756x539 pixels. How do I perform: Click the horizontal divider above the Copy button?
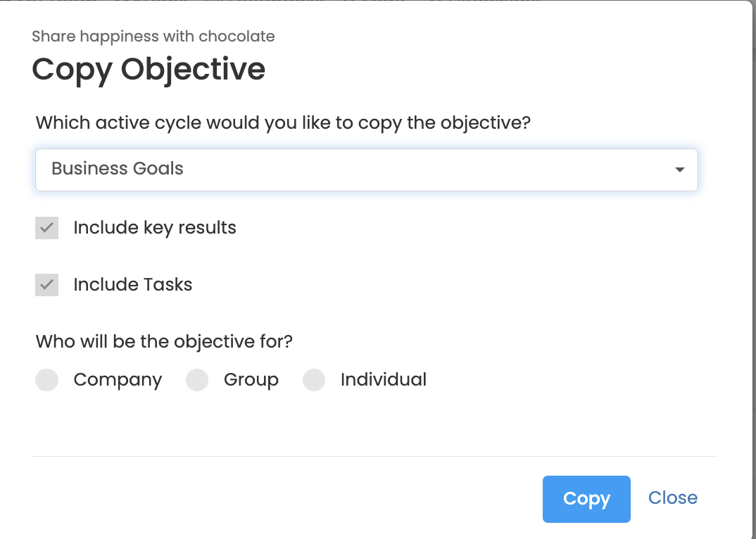pos(373,456)
